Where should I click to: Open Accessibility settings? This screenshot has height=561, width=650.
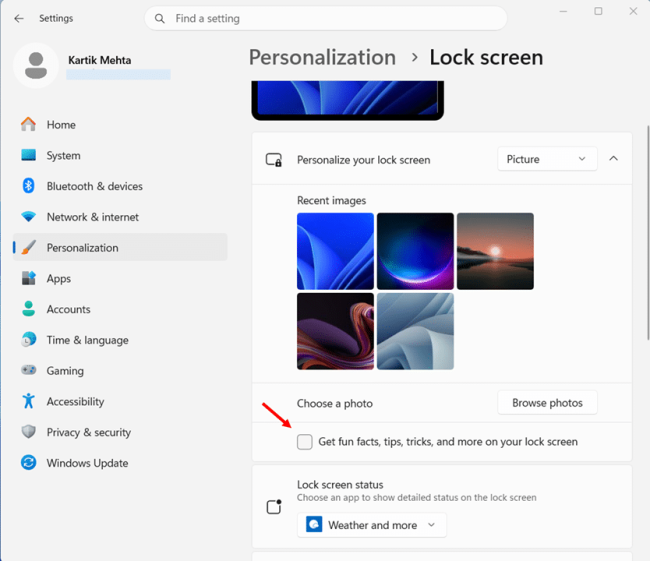tap(120, 401)
